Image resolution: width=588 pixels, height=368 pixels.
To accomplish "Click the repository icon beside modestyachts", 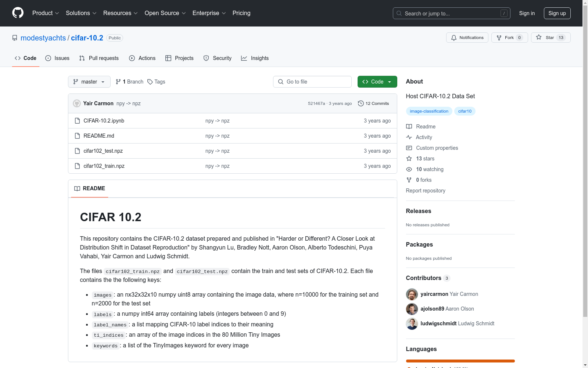I will click(15, 38).
